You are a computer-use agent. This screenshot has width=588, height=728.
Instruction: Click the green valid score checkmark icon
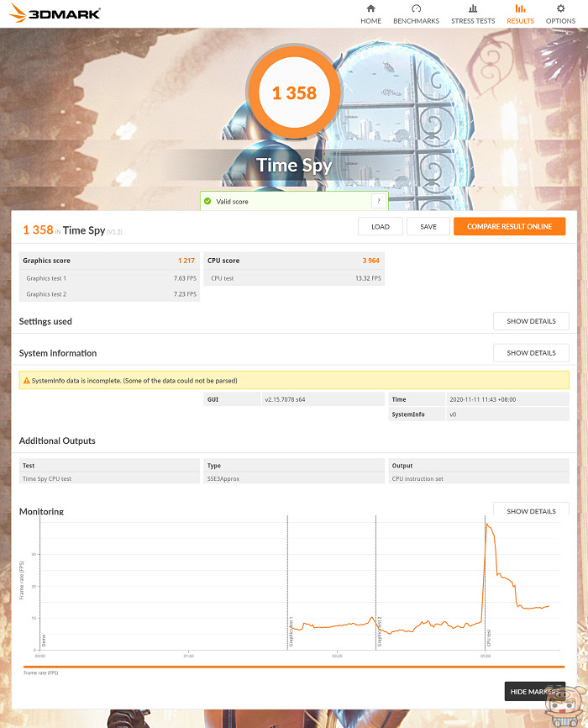click(x=207, y=201)
